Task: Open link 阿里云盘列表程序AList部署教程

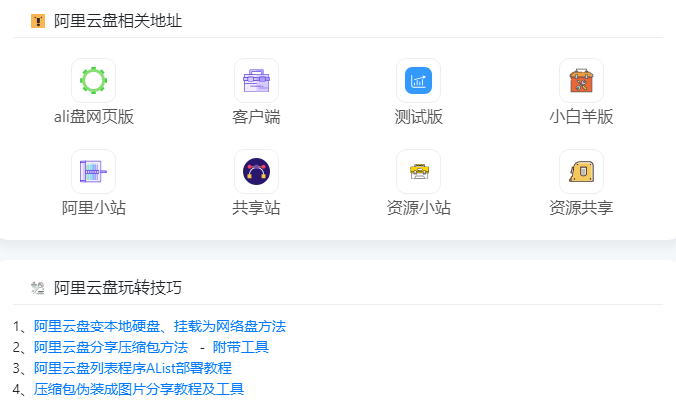Action: click(x=133, y=368)
